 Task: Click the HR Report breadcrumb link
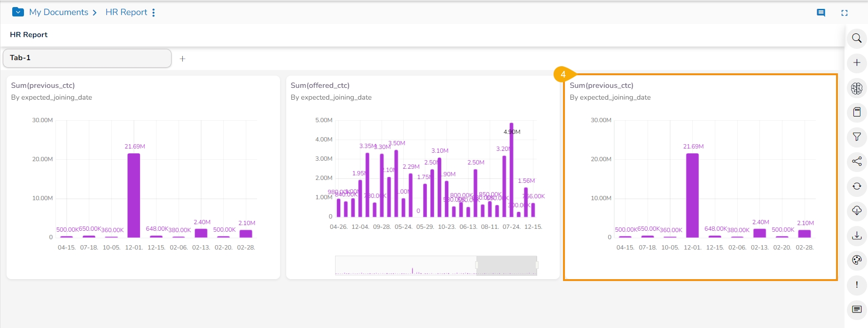(x=126, y=12)
